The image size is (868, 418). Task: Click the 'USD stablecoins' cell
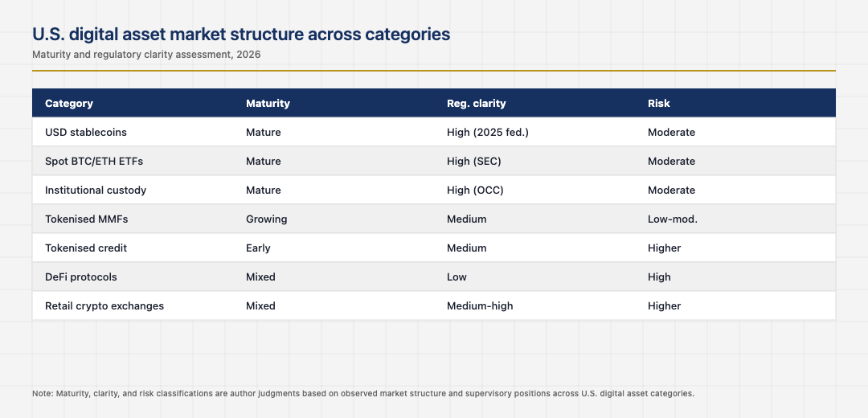[x=86, y=133]
